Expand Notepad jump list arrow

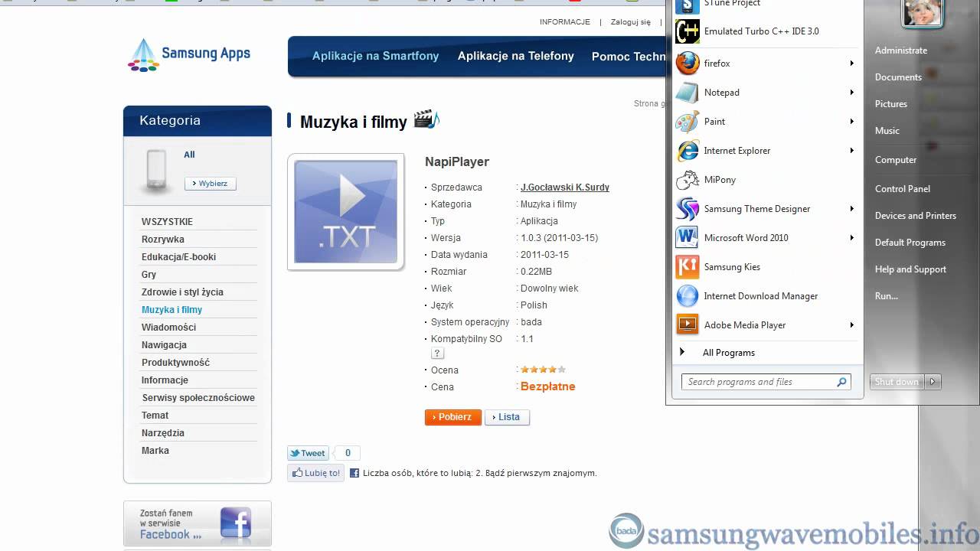point(851,93)
